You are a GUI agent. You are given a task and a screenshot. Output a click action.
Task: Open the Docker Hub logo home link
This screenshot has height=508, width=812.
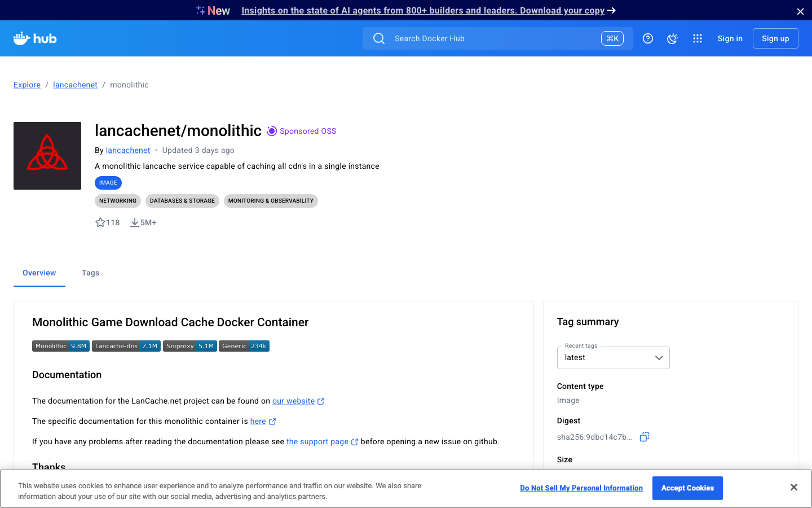tap(35, 38)
